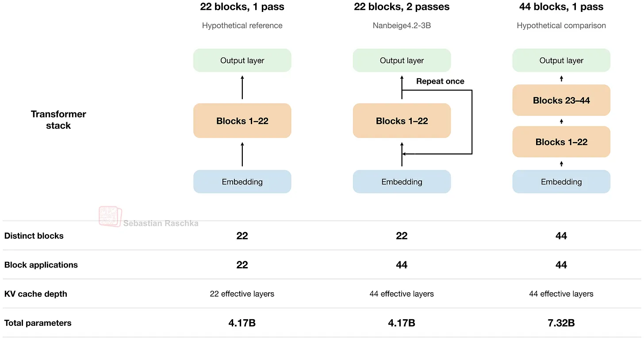This screenshot has width=644, height=340.
Task: Click the Block applications row label
Action: [x=41, y=265]
